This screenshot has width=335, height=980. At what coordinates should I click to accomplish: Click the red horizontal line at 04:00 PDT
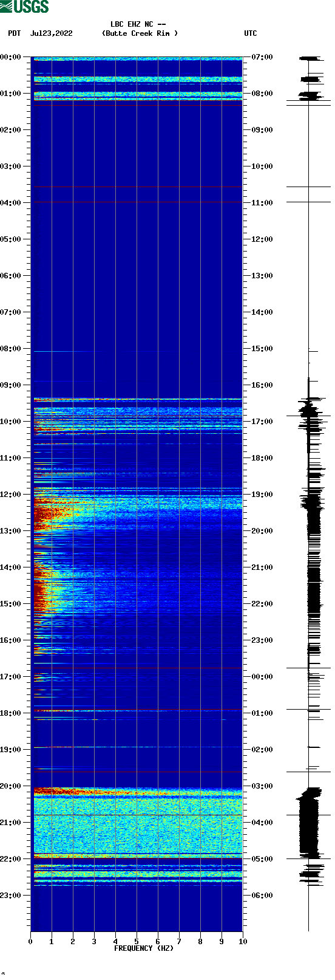pyautogui.click(x=137, y=202)
